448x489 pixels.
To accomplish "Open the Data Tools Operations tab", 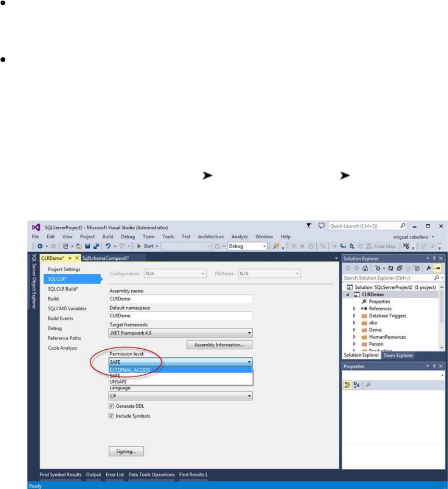I will point(151,475).
